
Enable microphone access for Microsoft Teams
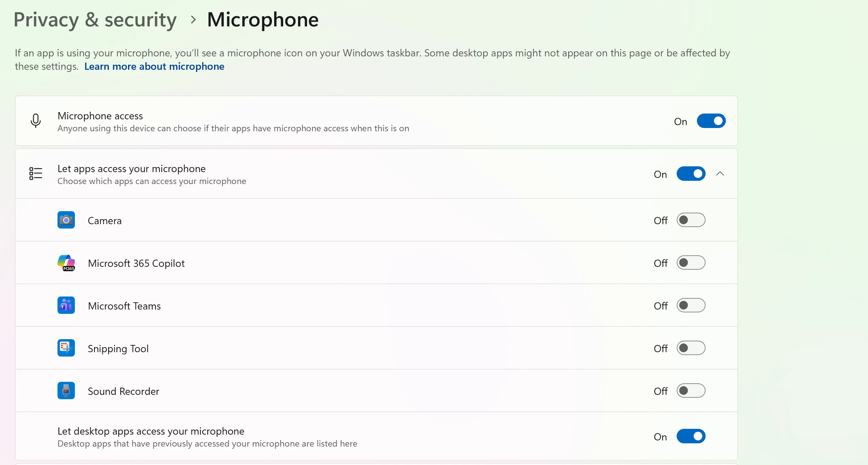tap(691, 305)
